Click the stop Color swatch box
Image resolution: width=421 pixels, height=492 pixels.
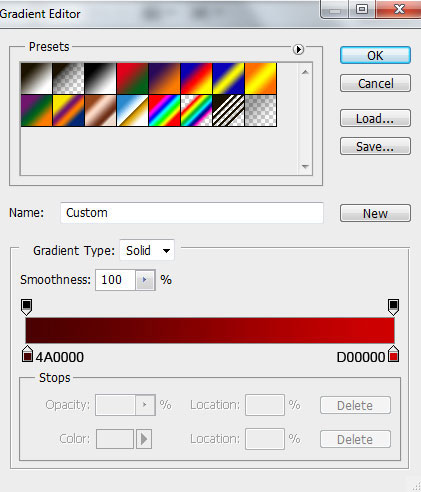115,439
